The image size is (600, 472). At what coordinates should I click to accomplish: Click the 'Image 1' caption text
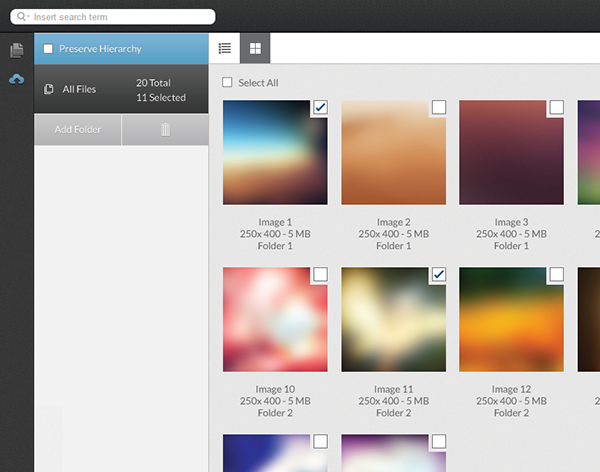click(x=275, y=222)
